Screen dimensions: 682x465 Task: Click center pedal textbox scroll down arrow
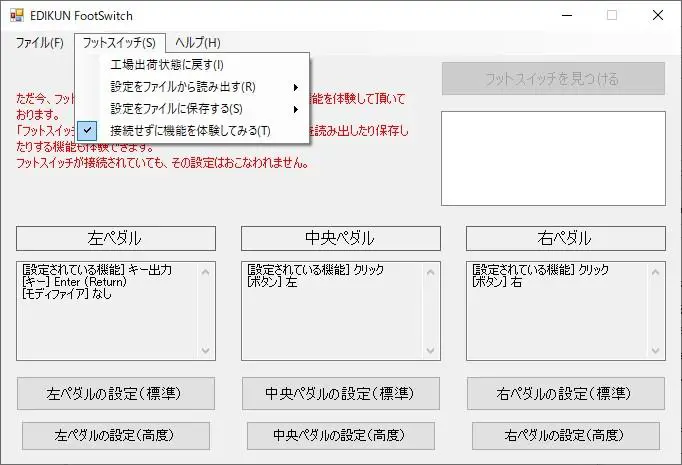(431, 350)
